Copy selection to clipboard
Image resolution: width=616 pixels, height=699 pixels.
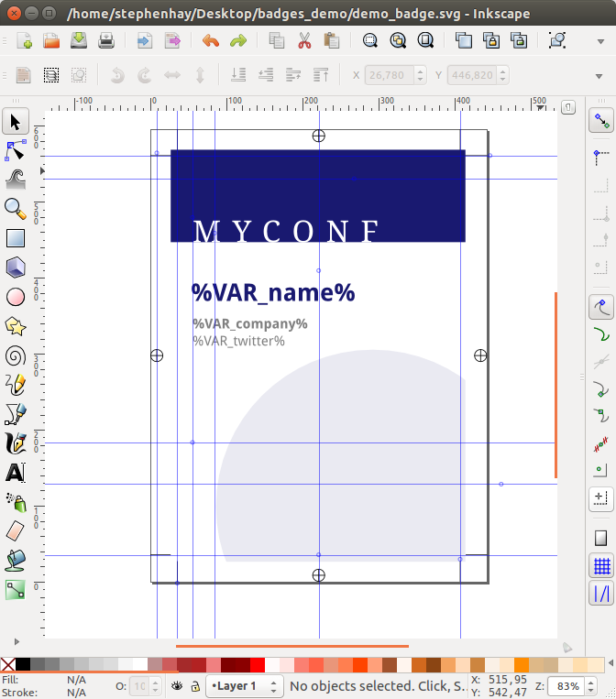pyautogui.click(x=277, y=40)
